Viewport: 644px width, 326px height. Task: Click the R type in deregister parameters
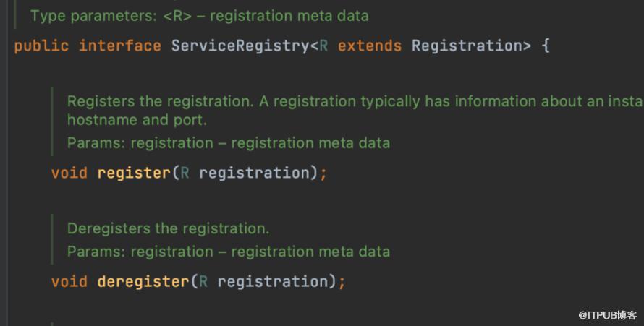[x=203, y=281]
